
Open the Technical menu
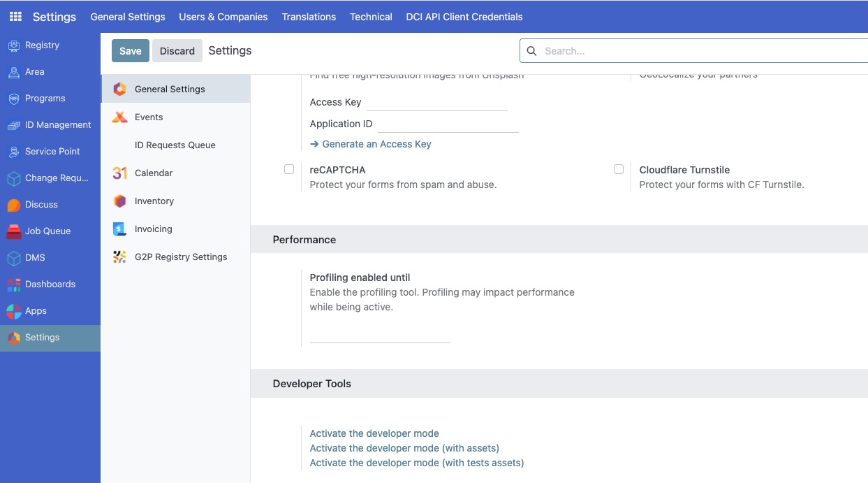370,16
